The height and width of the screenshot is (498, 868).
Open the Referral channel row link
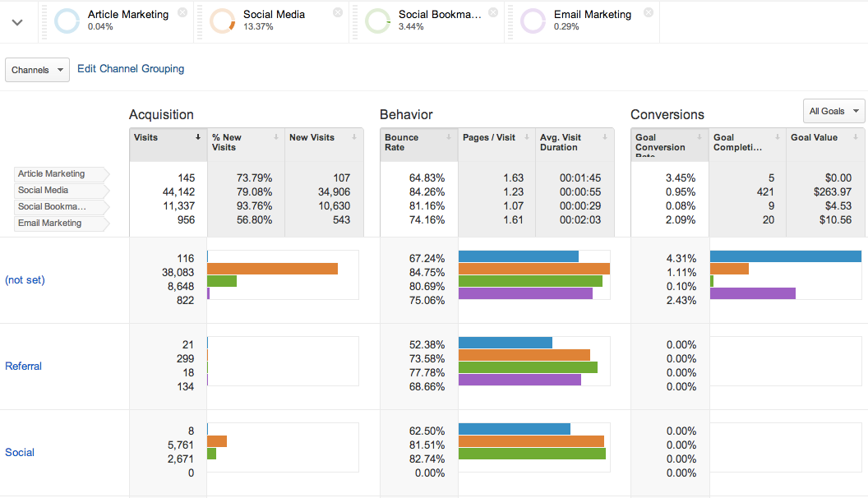[x=23, y=366]
